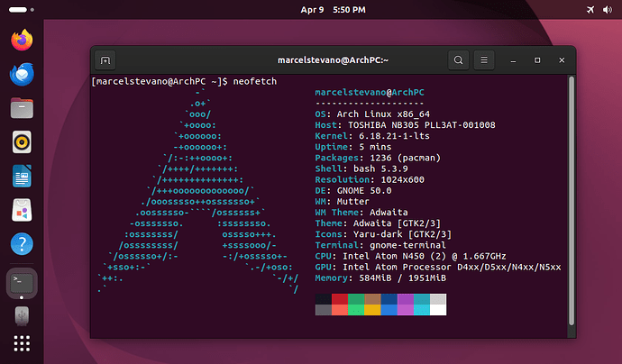Open the Help icon in dock
Screen dimensions: 622x364
pos(22,244)
